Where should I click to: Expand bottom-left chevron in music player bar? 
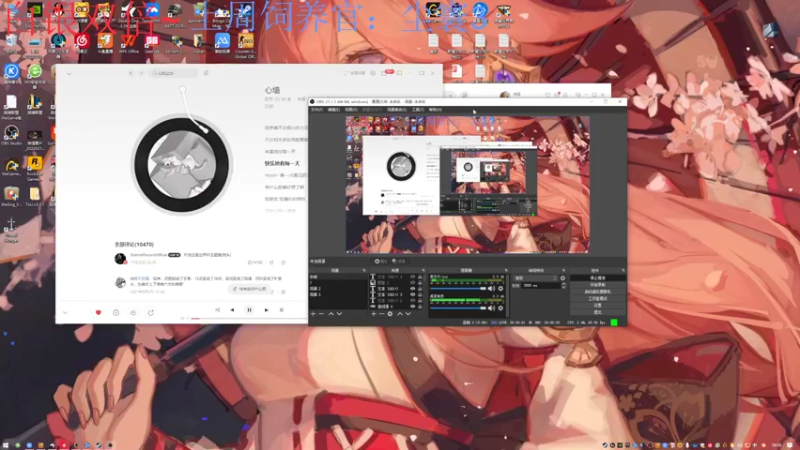tap(65, 312)
